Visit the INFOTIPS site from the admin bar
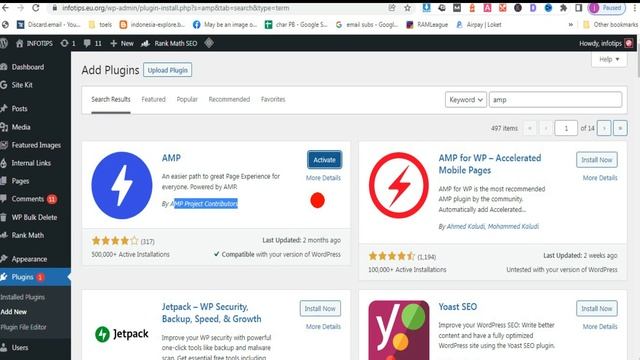 34,43
